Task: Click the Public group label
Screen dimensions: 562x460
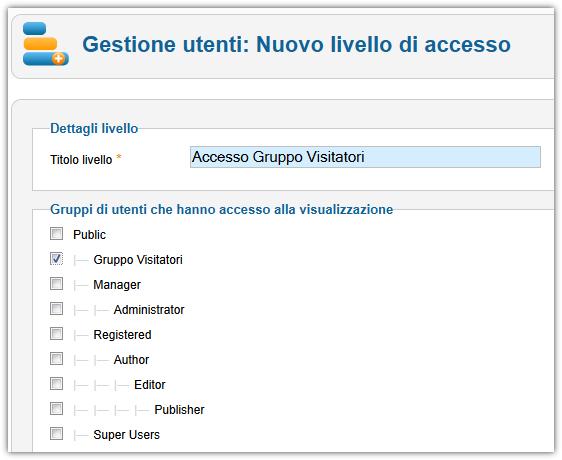Action: tap(89, 235)
